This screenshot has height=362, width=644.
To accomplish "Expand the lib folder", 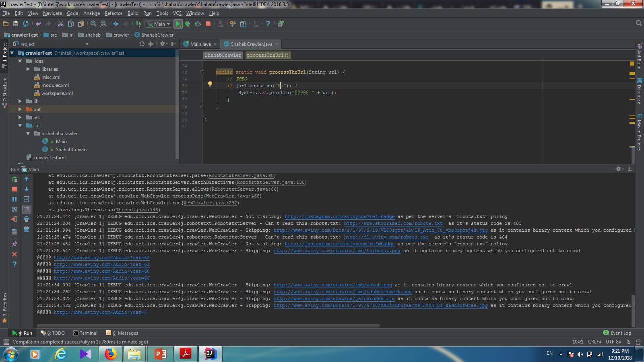I will [20, 101].
